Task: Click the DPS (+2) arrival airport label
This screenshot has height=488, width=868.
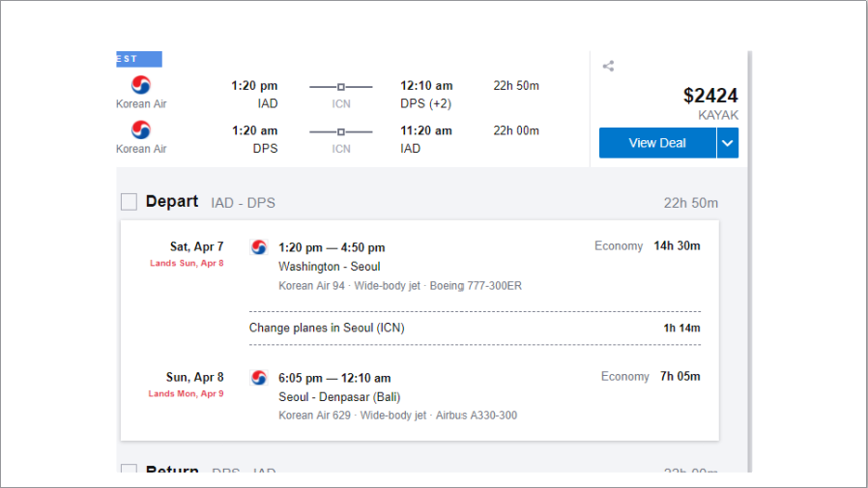Action: click(425, 103)
